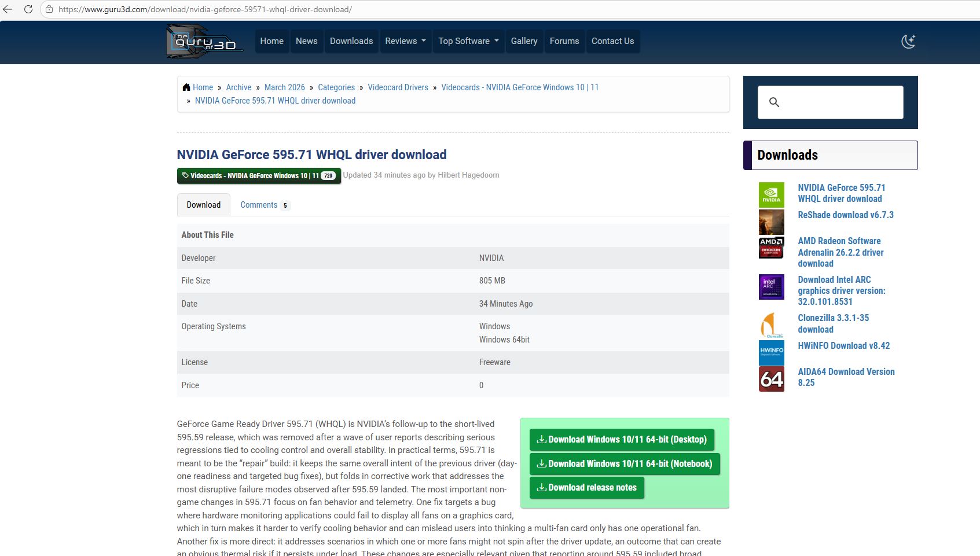Toggle dark mode with the moon icon

[908, 41]
